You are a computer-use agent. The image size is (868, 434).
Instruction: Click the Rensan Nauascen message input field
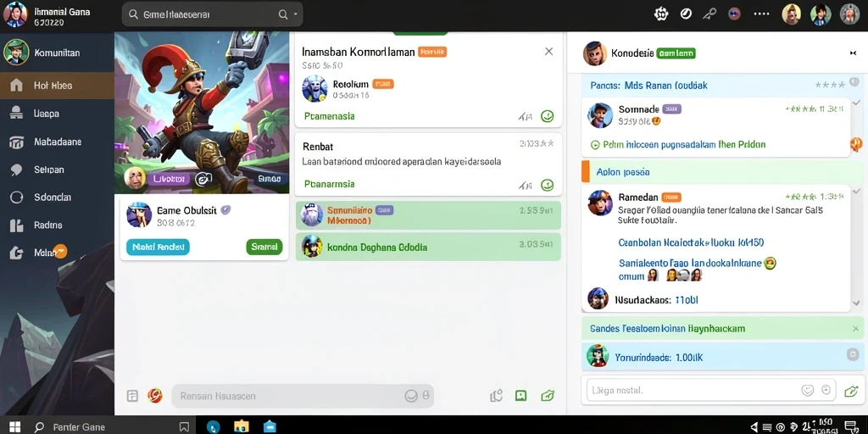tap(303, 396)
